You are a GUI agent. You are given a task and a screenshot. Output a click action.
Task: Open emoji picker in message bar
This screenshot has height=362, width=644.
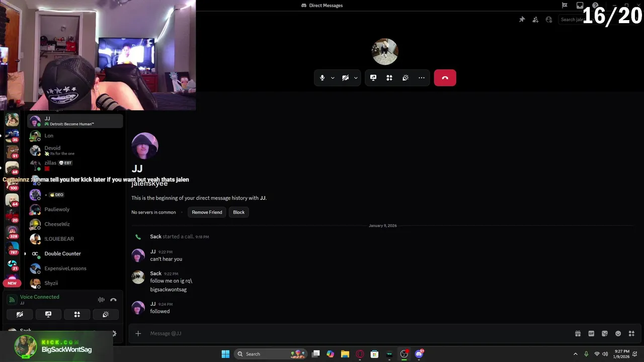coord(618,333)
